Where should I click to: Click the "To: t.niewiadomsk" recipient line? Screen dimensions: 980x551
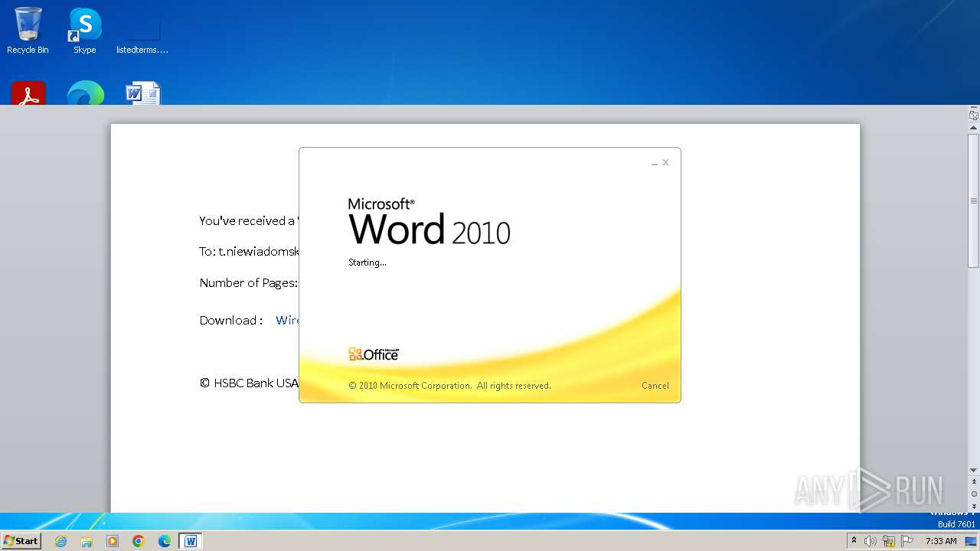[x=249, y=251]
